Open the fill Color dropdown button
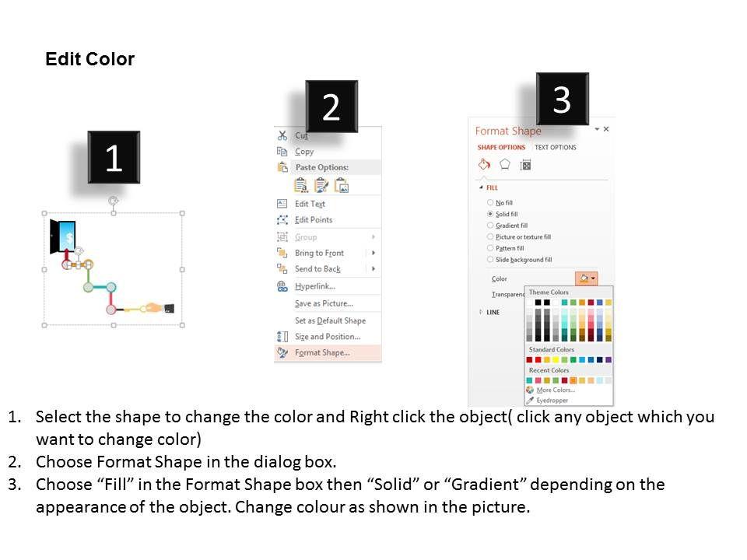 [587, 278]
